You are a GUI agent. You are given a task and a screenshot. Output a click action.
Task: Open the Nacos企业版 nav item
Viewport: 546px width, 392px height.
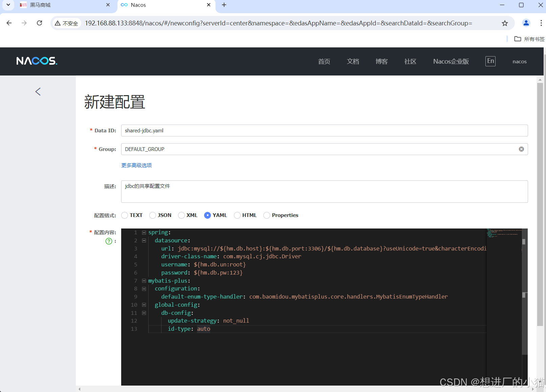[x=451, y=61]
